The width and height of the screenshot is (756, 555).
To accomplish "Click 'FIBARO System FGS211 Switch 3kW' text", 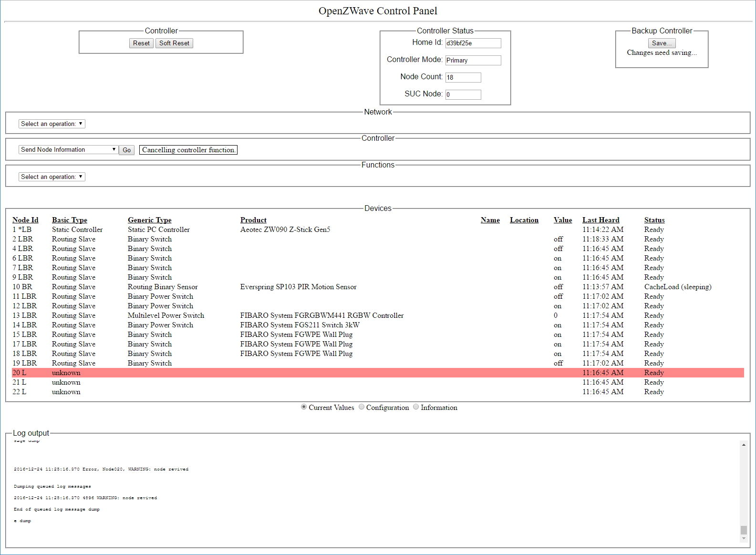I will 300,325.
